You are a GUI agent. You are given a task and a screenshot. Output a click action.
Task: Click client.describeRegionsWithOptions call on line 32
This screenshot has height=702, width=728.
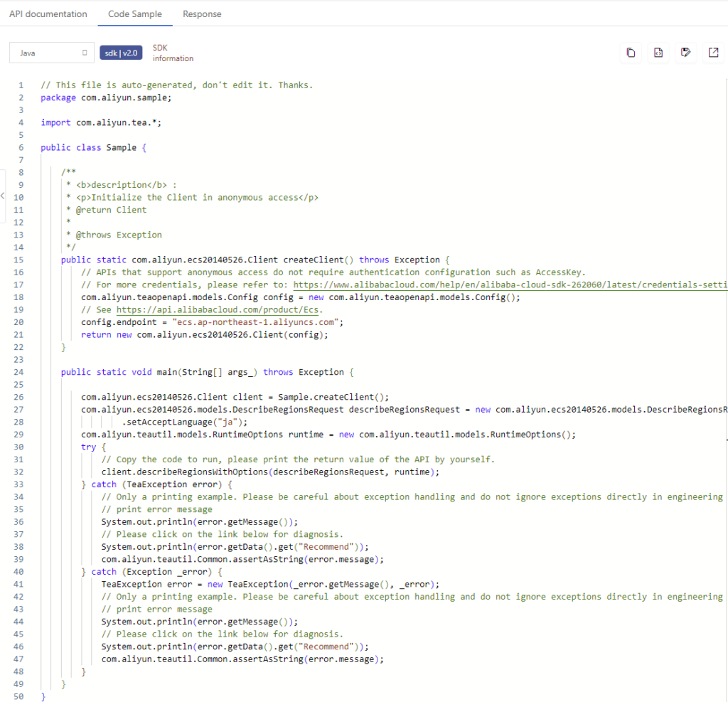(x=270, y=472)
